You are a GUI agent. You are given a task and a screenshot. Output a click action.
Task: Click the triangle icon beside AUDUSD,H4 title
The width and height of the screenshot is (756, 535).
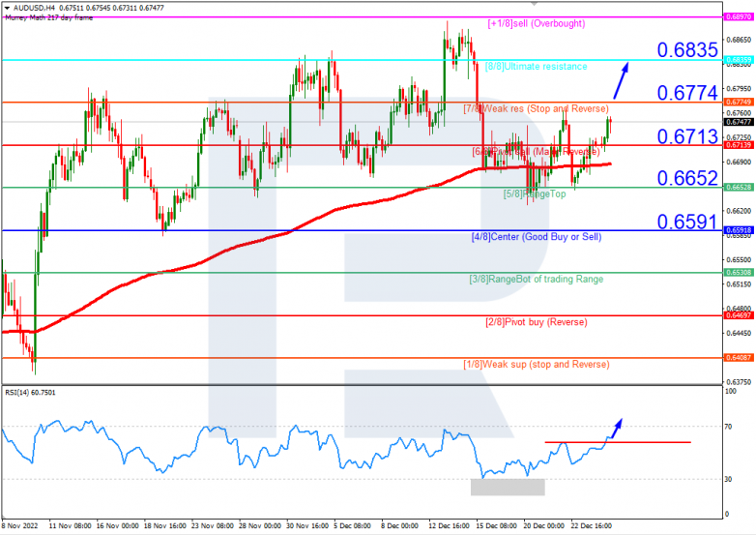(5, 7)
